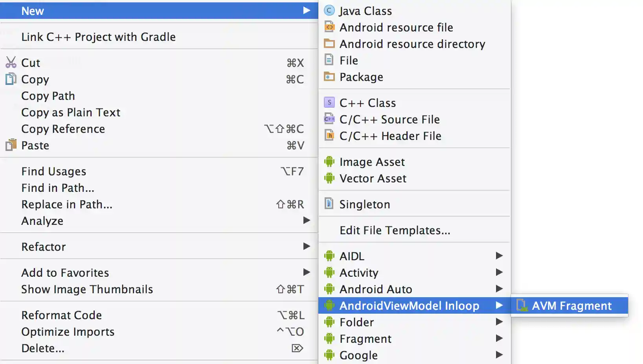Viewport: 643px width, 364px height.
Task: Select the Java Class icon
Action: click(329, 11)
